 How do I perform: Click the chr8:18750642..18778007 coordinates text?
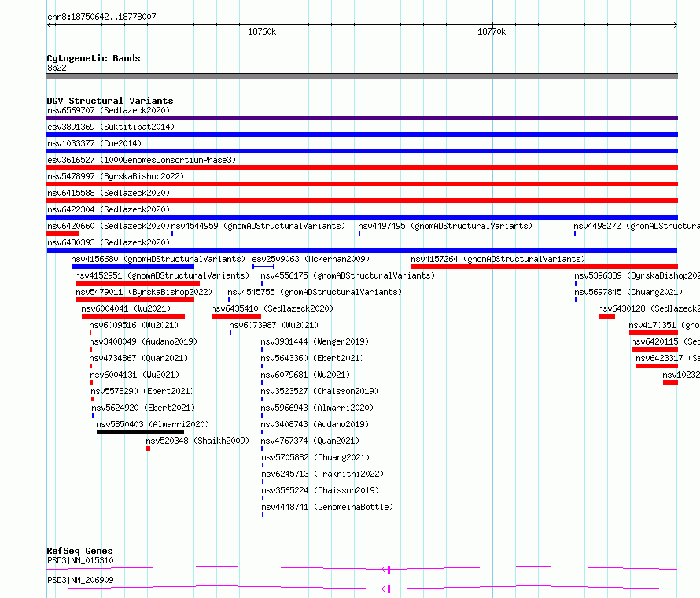pos(101,17)
